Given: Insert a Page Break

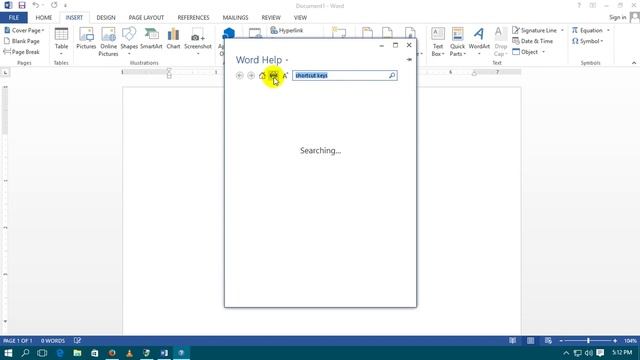Looking at the screenshot, I should [22, 52].
